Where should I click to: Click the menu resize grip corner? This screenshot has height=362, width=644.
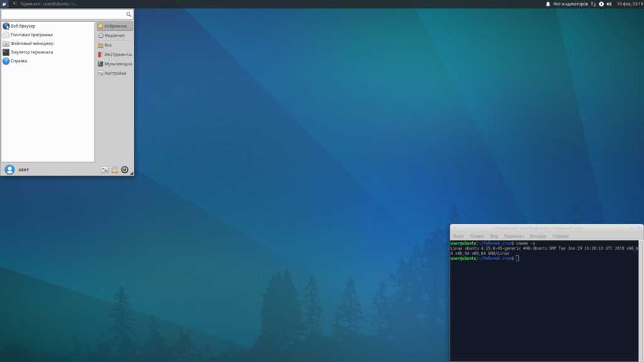(131, 173)
